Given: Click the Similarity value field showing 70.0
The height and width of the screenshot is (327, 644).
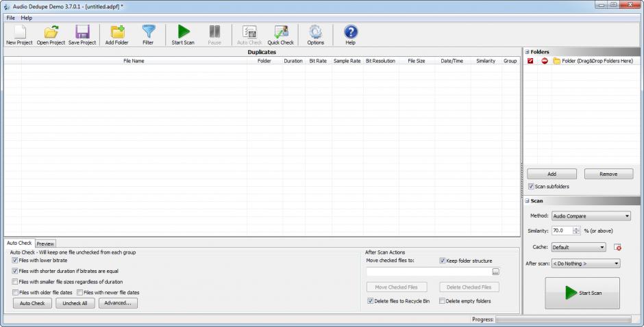Looking at the screenshot, I should [562, 231].
